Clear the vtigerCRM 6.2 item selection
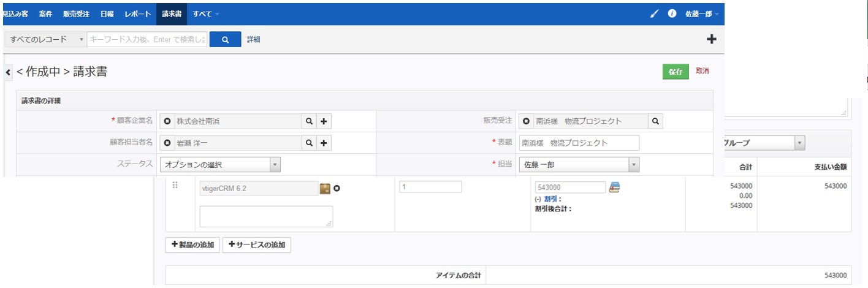The height and width of the screenshot is (288, 868). (x=337, y=189)
